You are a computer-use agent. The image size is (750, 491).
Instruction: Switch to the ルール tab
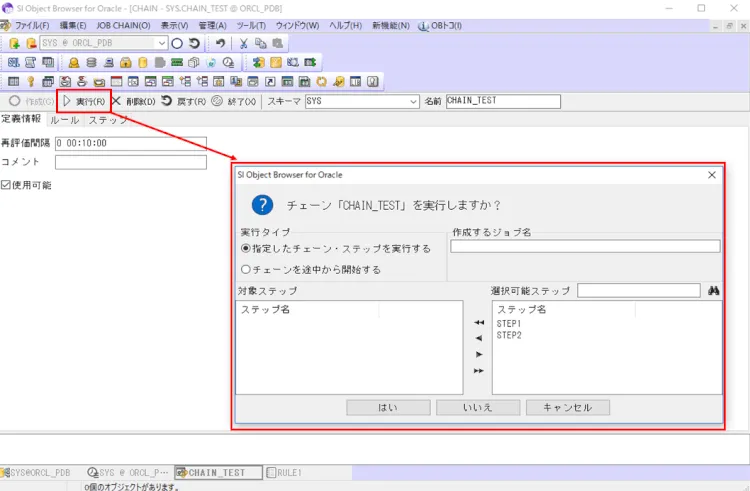coord(65,120)
